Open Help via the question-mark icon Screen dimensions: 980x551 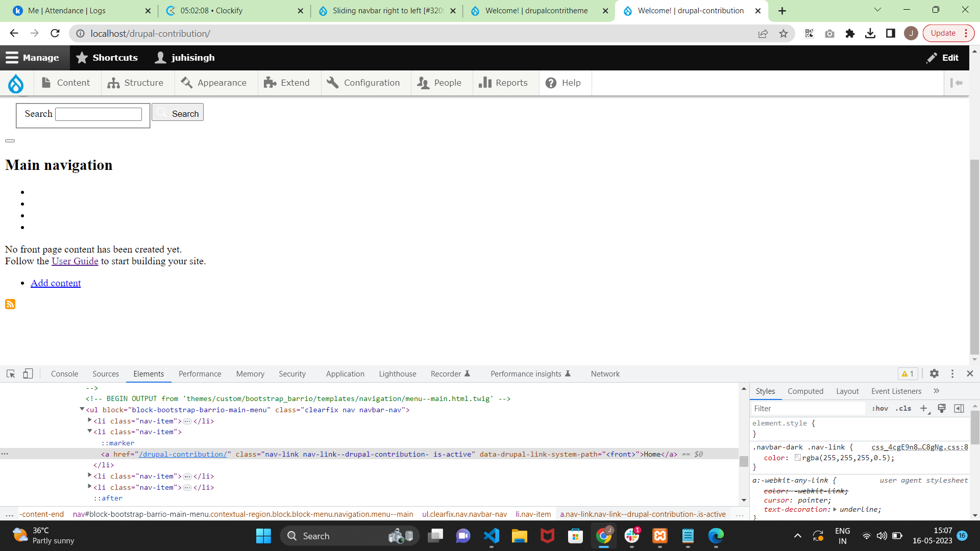click(551, 82)
